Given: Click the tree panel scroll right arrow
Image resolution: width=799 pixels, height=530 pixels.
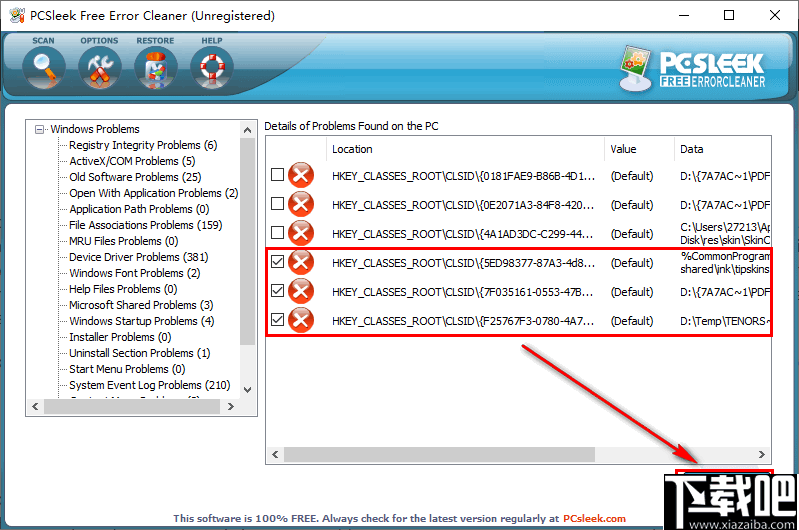Looking at the screenshot, I should [x=231, y=406].
